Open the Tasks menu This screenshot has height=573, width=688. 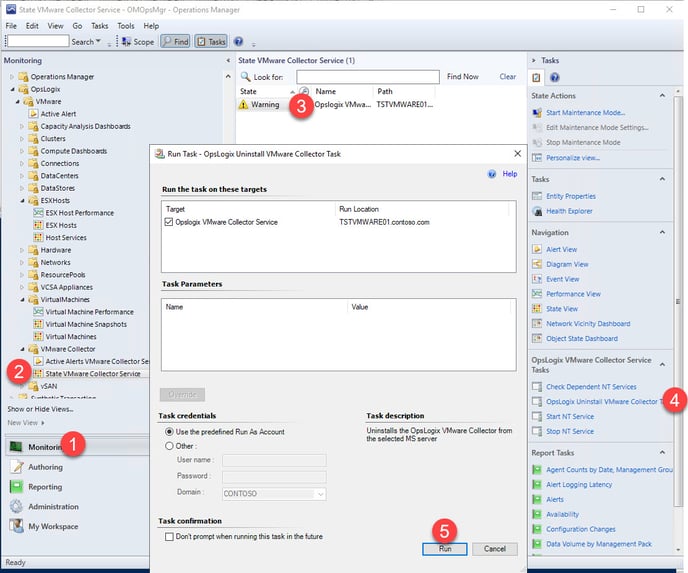100,26
